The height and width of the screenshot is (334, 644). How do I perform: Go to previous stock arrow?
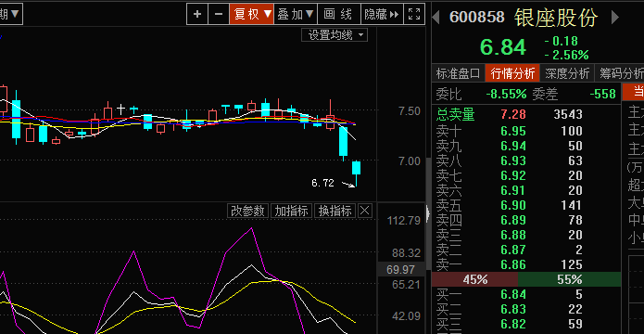tap(436, 18)
